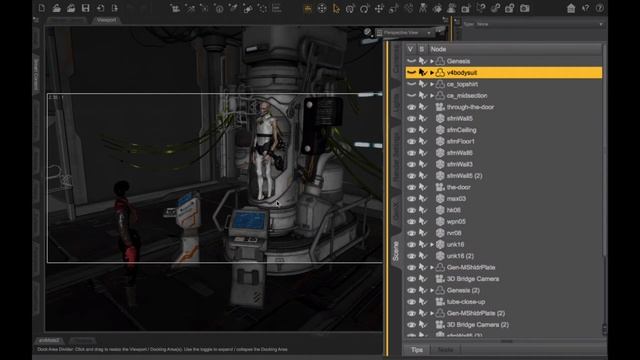Click the Save Scene floppy icon

85,8
